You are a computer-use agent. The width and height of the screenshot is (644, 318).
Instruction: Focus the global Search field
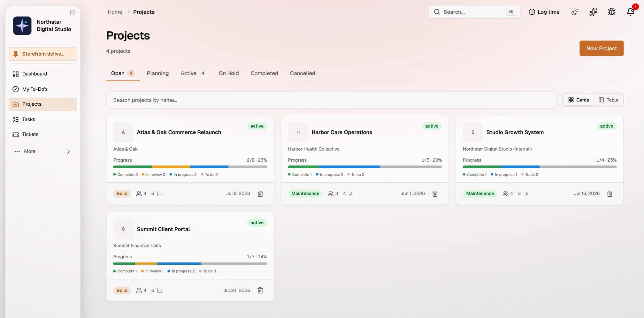(475, 12)
